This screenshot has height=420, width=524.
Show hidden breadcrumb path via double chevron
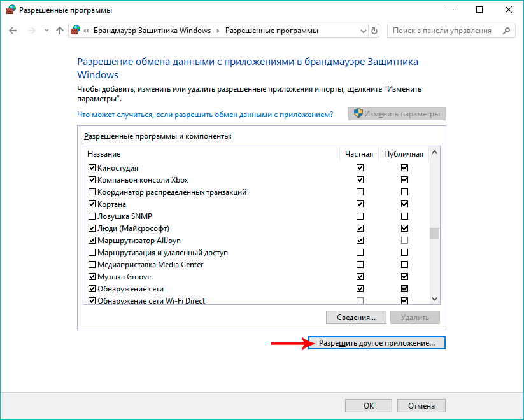tap(86, 31)
